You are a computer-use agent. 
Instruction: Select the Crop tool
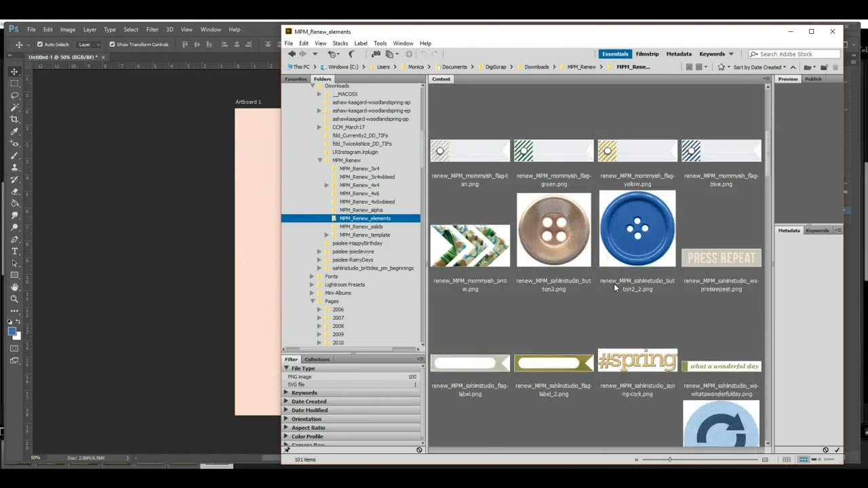point(14,119)
